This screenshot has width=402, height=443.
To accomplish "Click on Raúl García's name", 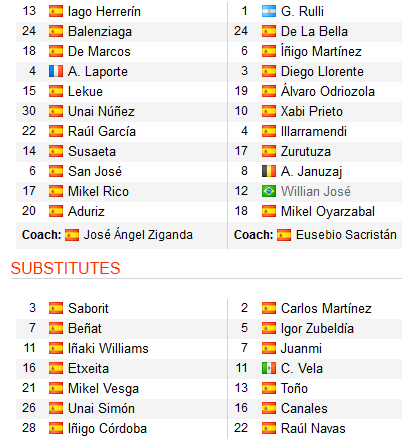I will click(x=102, y=131).
